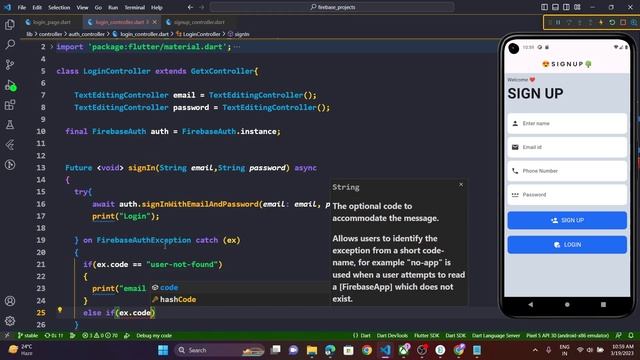Tap the emulator home circle button
Viewport: 640px width, 360px height.
pyautogui.click(x=567, y=304)
